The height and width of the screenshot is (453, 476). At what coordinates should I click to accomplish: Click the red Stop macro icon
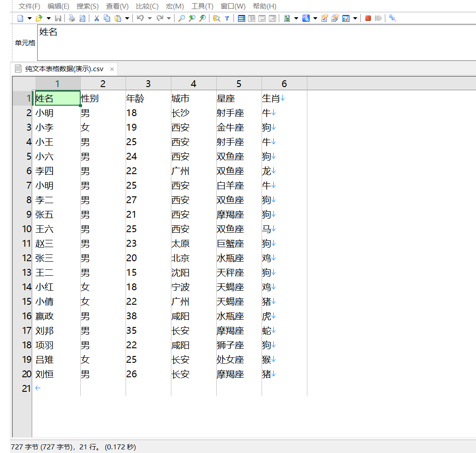(x=368, y=18)
